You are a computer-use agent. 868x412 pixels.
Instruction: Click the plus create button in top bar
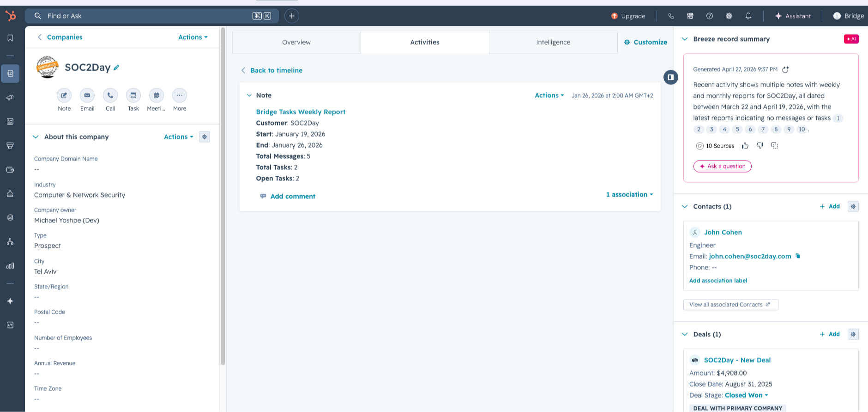[x=292, y=16]
